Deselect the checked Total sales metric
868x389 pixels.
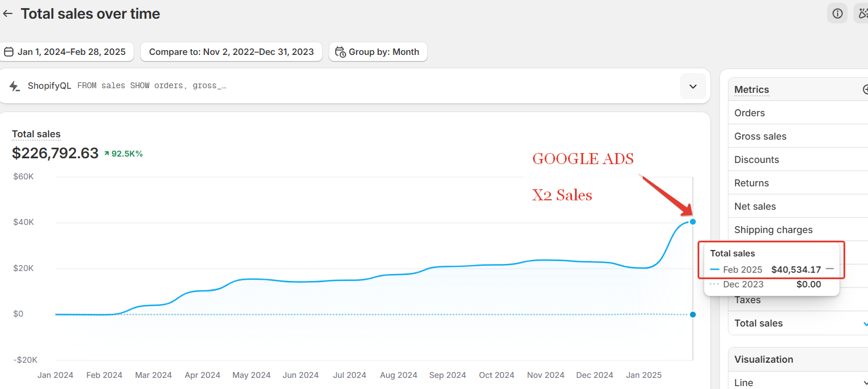[x=864, y=323]
